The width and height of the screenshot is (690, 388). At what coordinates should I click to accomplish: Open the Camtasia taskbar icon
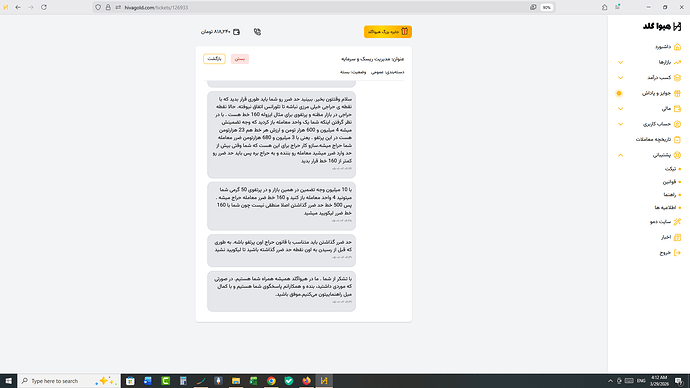165,381
